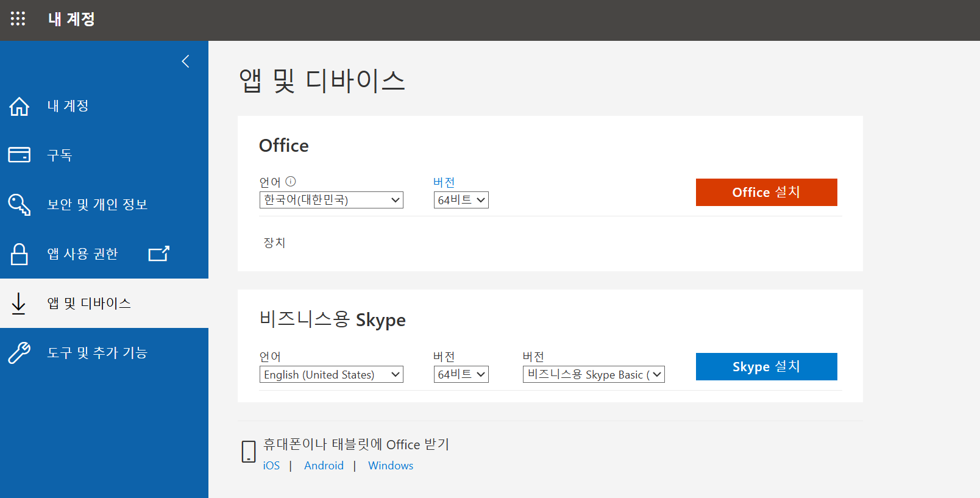
Task: Click the 내 계정 header title
Action: [71, 19]
